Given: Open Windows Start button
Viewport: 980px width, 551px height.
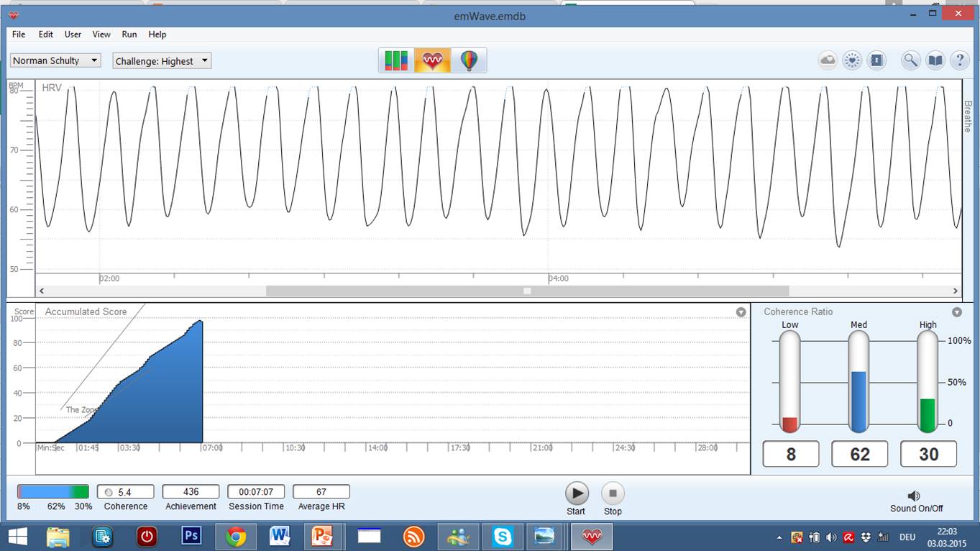Looking at the screenshot, I should tap(17, 537).
